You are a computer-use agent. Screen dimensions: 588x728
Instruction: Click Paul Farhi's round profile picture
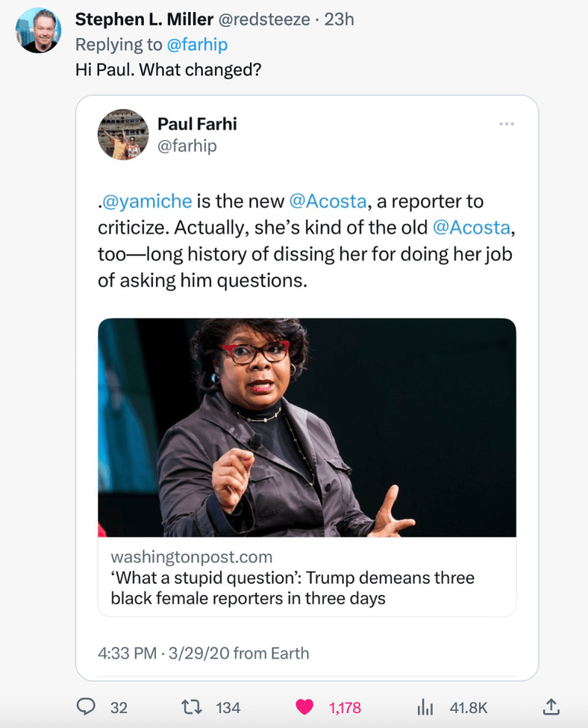pos(123,134)
